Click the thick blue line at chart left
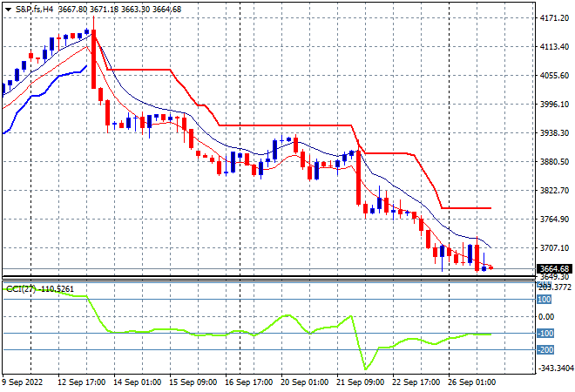Viewport: 575px width, 392px height. click(35, 87)
